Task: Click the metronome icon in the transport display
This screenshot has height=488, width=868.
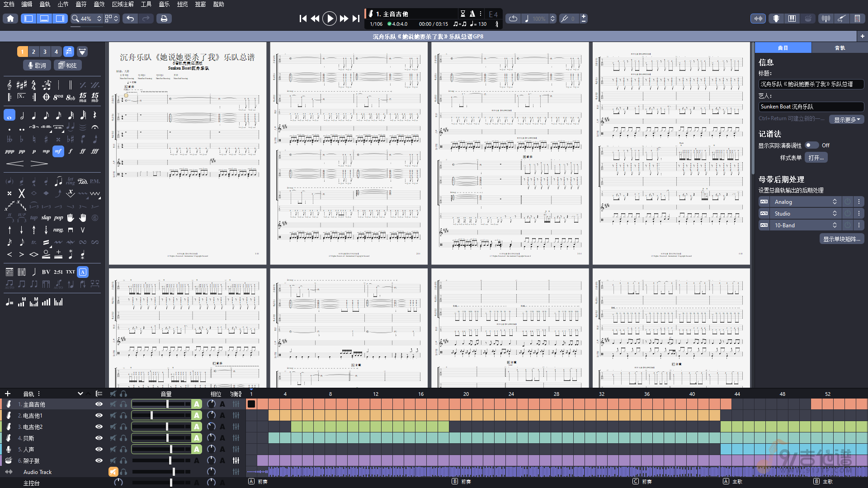Action: coord(472,14)
